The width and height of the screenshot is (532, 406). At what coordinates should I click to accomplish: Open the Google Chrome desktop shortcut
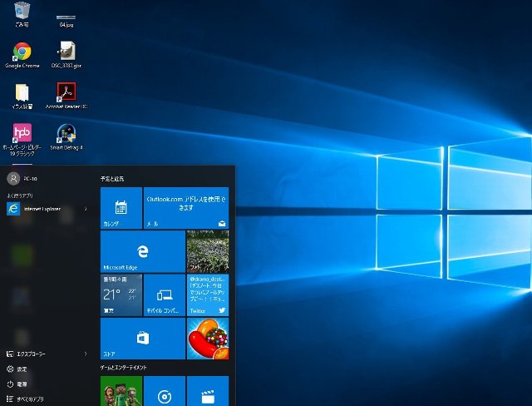(x=22, y=52)
